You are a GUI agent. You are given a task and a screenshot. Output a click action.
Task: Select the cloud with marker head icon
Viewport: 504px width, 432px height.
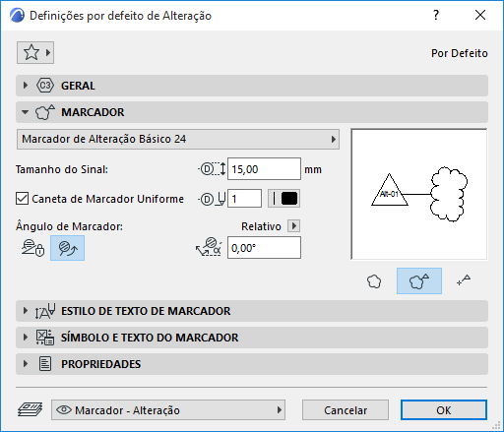419,281
